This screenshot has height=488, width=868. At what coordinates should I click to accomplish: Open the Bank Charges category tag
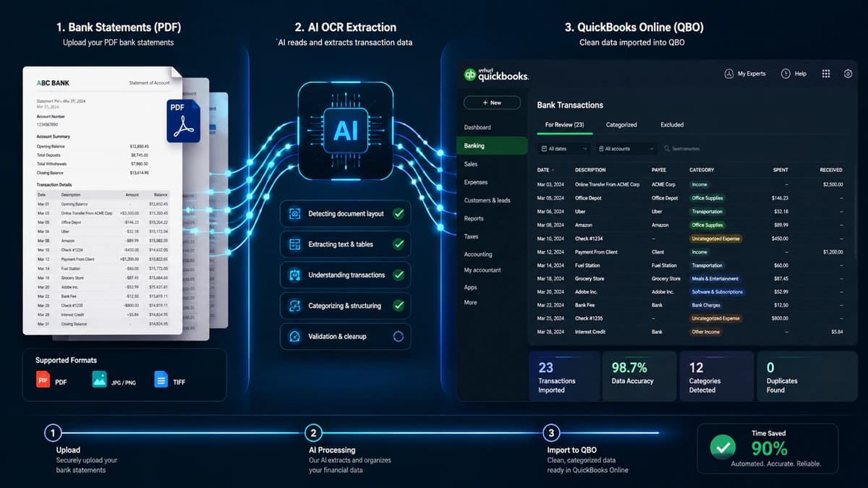[x=706, y=305]
